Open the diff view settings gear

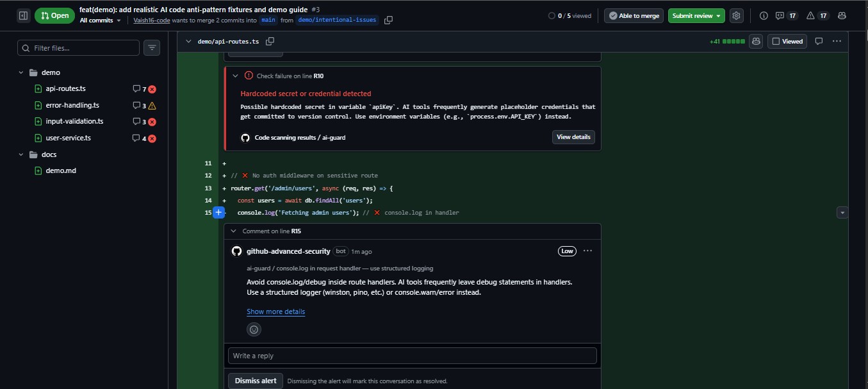[737, 15]
